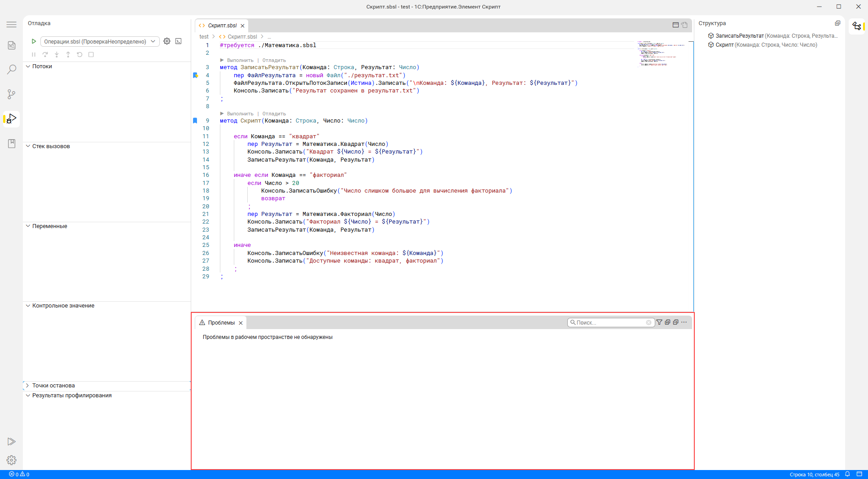This screenshot has width=868, height=479.
Task: Select the Проблемы panel tab
Action: click(x=221, y=323)
